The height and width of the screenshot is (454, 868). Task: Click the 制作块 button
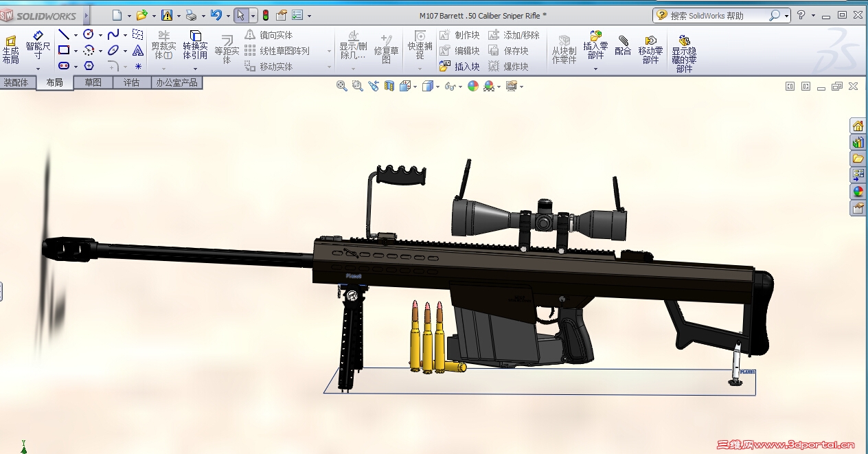coord(459,34)
